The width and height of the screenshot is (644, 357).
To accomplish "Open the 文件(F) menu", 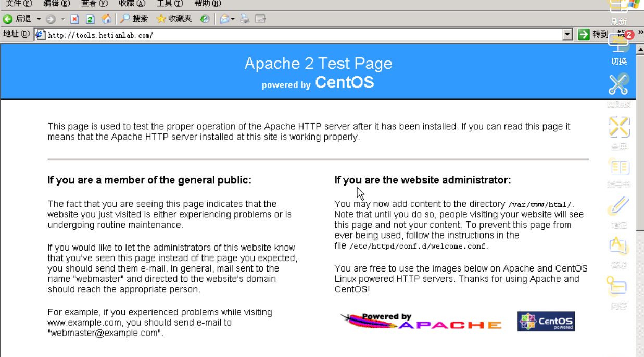I will 19,4.
